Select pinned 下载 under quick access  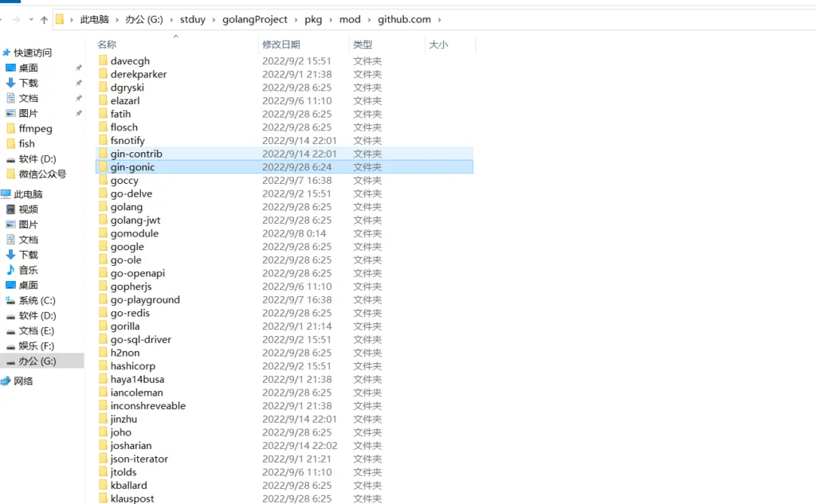pos(28,84)
